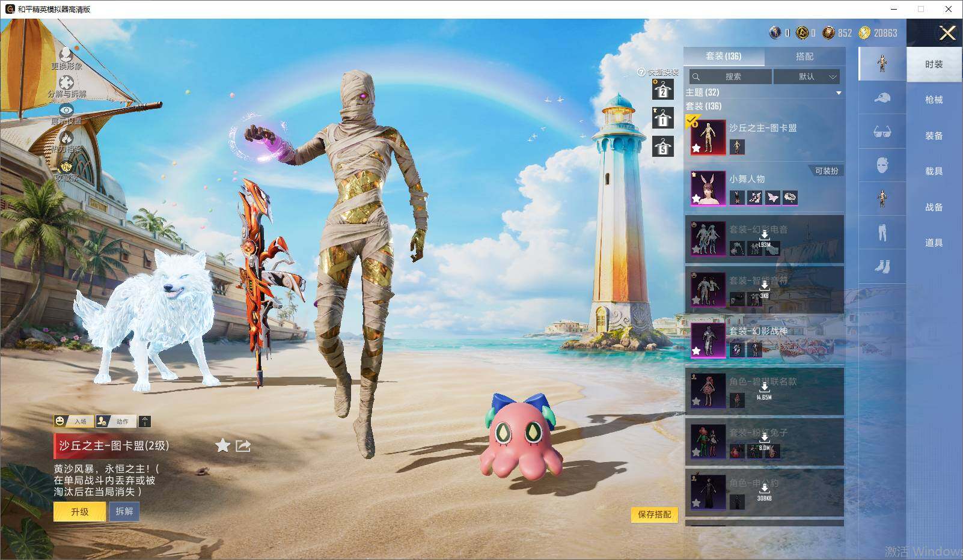Select the 沙丘之主-图卡盟 outfit thumbnail

pyautogui.click(x=708, y=137)
